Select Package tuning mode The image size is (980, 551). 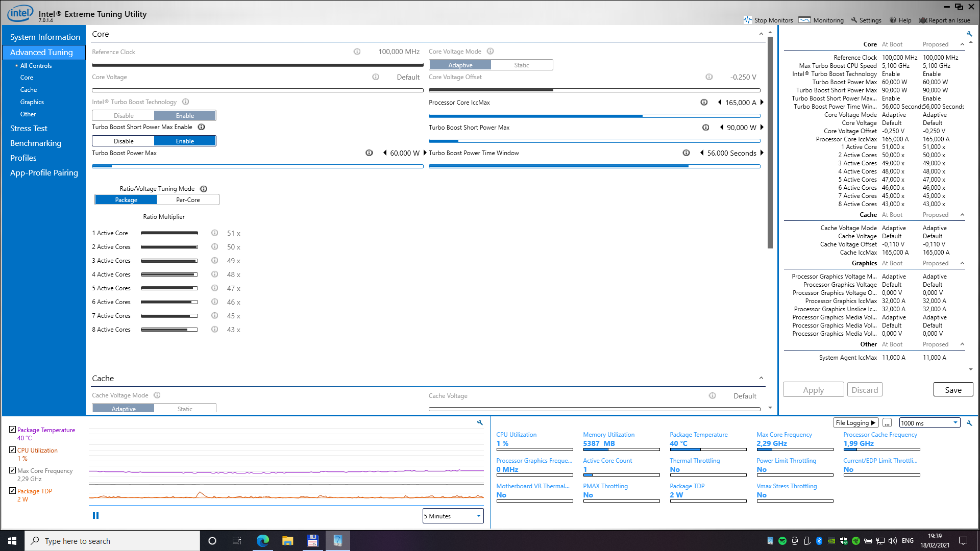tap(126, 200)
